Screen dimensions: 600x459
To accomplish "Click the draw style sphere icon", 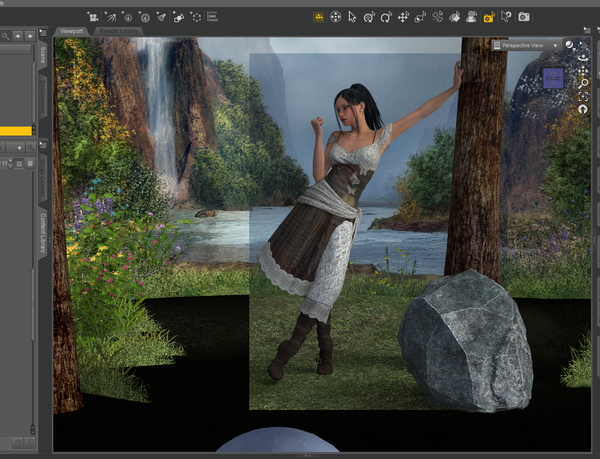I will pyautogui.click(x=569, y=45).
